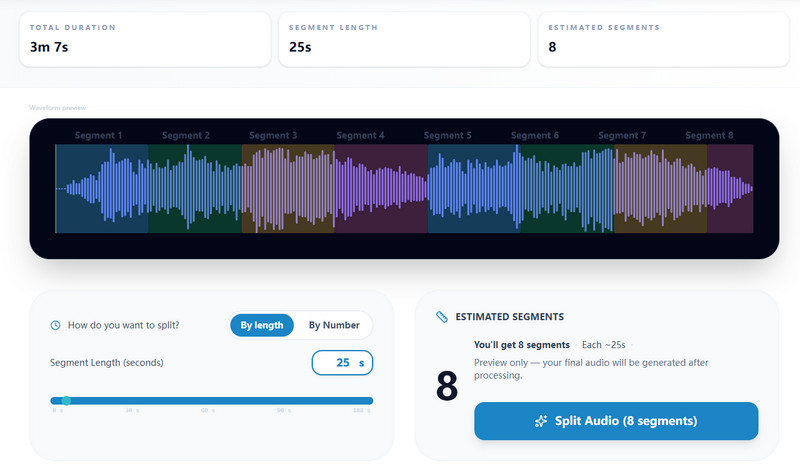The width and height of the screenshot is (800, 467).
Task: Click the 'Waveform preview' label
Action: click(x=58, y=108)
